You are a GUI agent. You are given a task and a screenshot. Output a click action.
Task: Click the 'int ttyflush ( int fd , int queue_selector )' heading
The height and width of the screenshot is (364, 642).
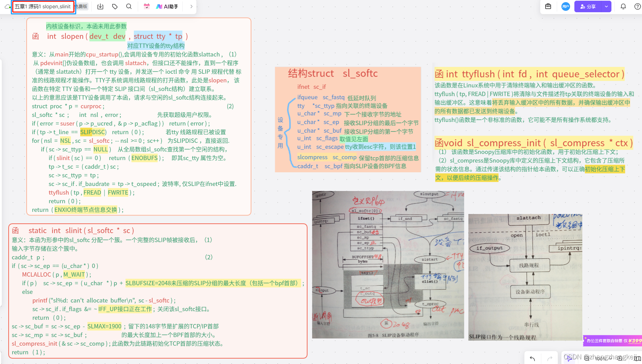tap(529, 74)
